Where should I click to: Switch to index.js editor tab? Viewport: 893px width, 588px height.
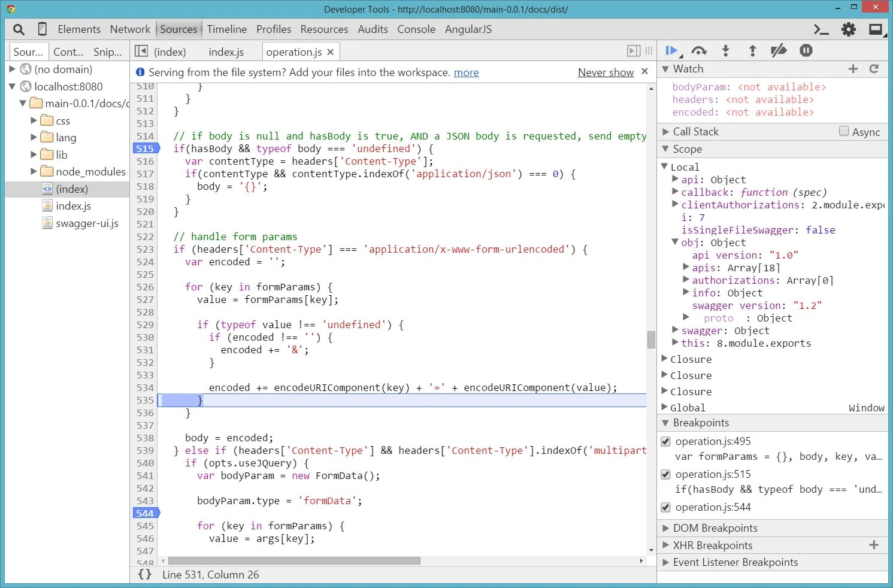click(226, 52)
